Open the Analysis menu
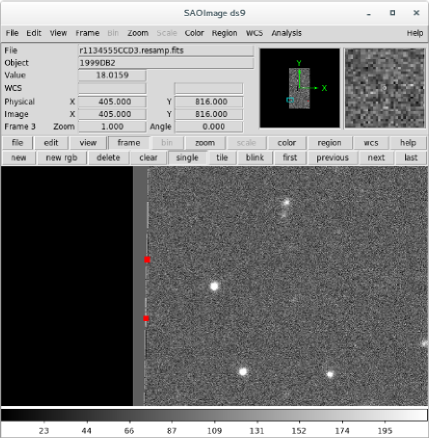 286,33
